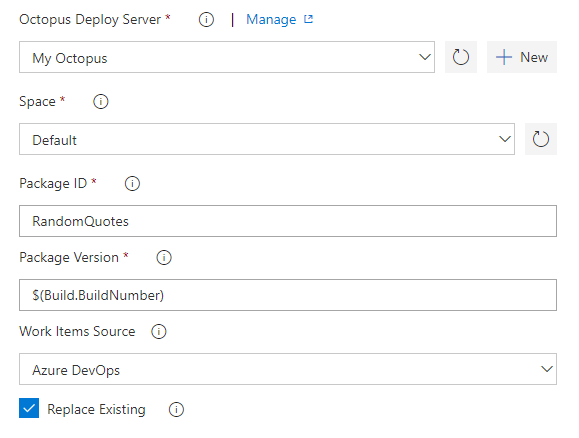Click the Package ID label

point(53,184)
